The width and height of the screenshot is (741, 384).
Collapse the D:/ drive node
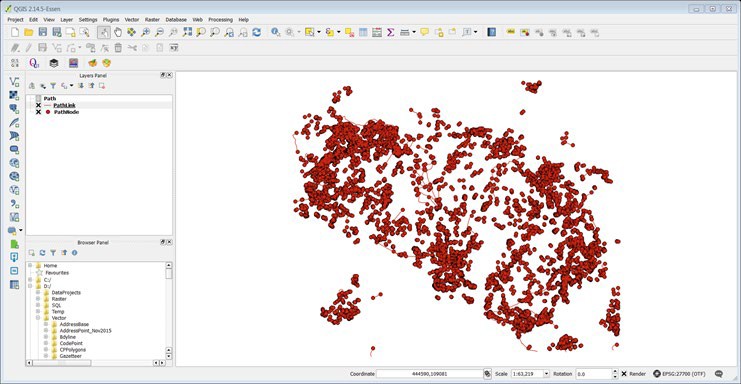tap(31, 286)
